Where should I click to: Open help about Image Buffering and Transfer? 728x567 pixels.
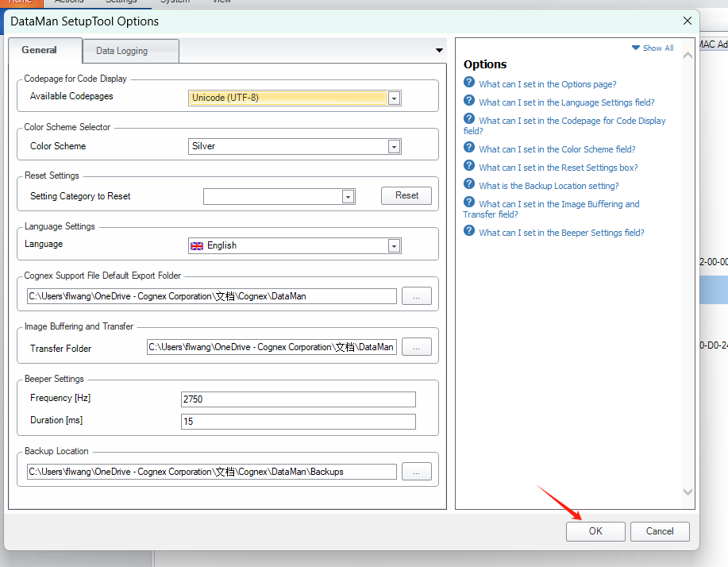[551, 209]
